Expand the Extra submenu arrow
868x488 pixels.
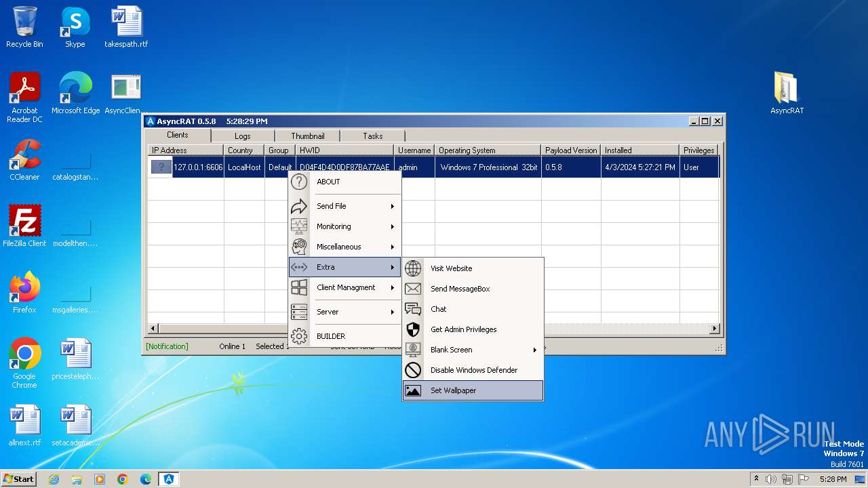[393, 267]
